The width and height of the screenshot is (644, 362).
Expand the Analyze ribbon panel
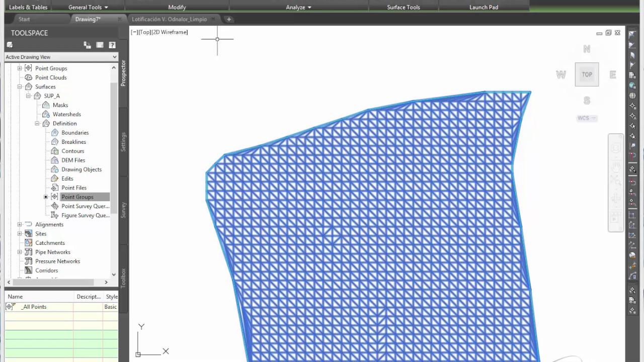(x=299, y=7)
